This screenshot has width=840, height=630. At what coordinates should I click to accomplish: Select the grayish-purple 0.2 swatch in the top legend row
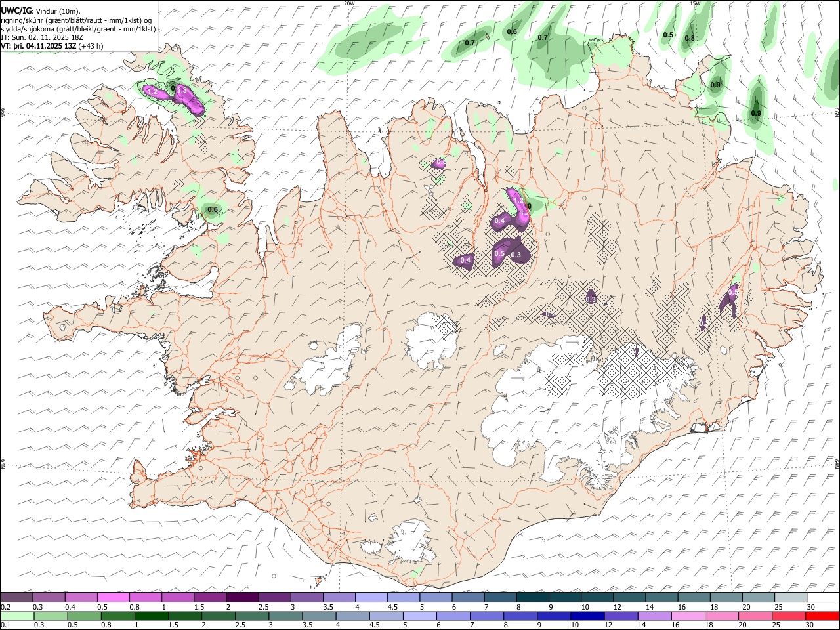pyautogui.click(x=16, y=598)
